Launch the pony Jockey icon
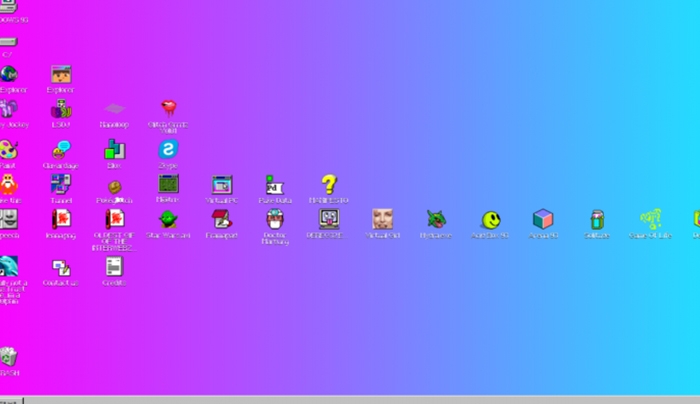The image size is (700, 404). pyautogui.click(x=8, y=108)
